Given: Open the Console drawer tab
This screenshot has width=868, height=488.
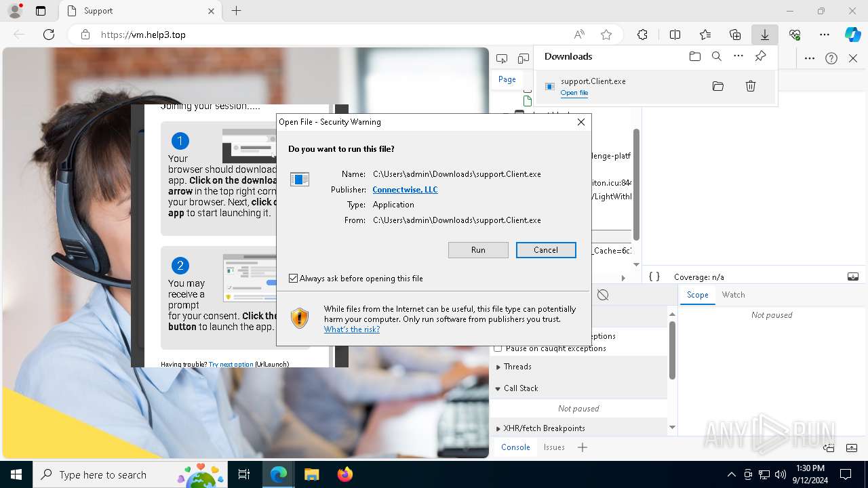Looking at the screenshot, I should [515, 447].
